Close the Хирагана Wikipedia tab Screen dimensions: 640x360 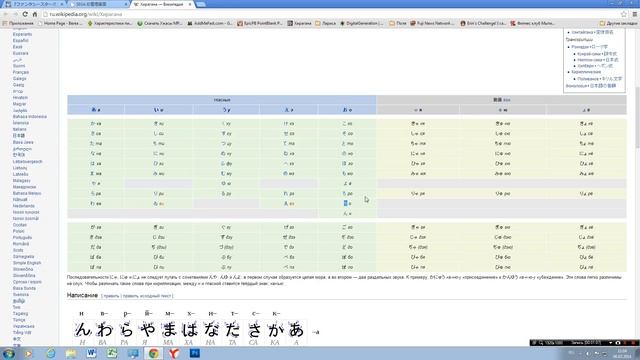click(190, 4)
